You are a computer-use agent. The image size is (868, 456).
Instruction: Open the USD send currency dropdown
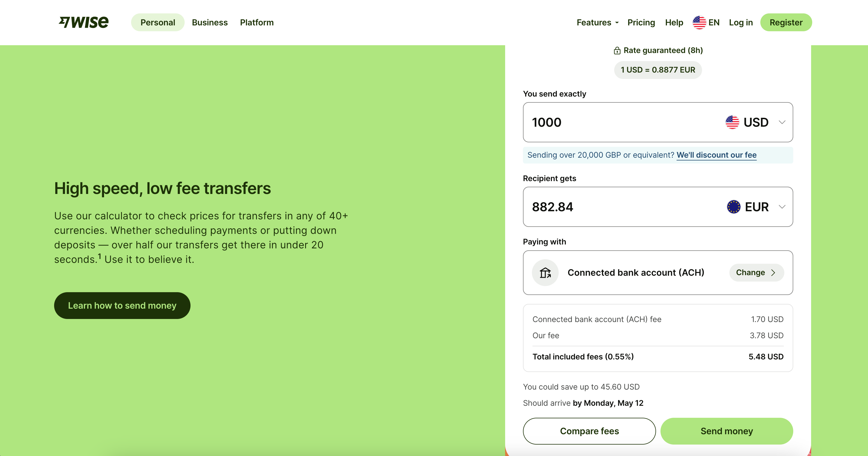pyautogui.click(x=782, y=122)
